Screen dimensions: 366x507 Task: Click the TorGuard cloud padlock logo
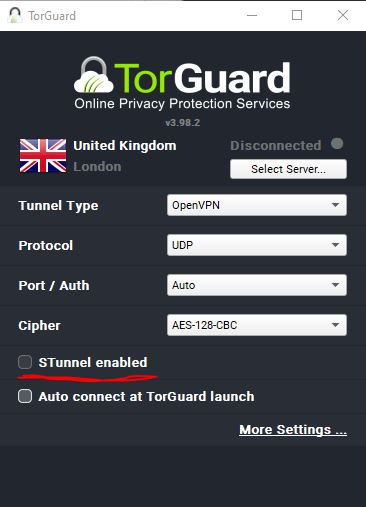[94, 75]
